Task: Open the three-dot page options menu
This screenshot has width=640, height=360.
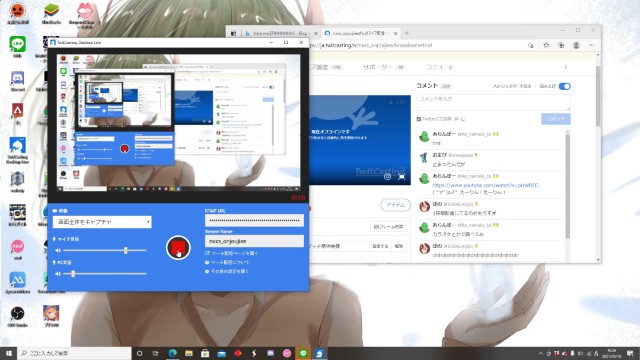Action: [566, 67]
